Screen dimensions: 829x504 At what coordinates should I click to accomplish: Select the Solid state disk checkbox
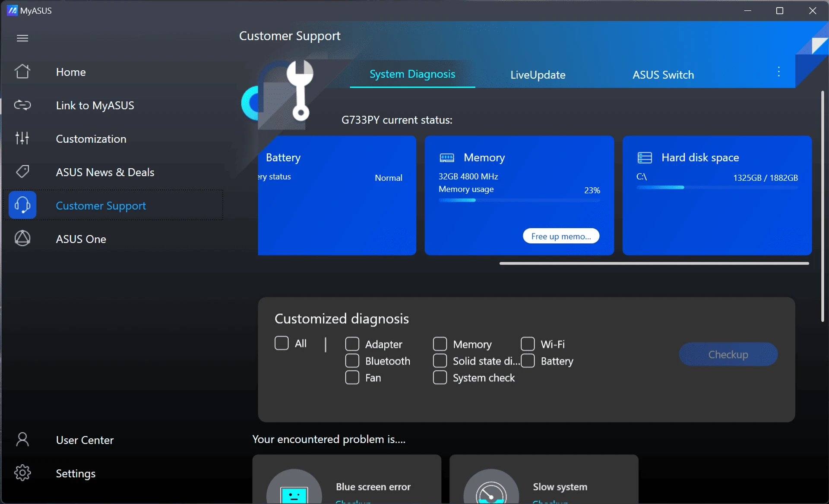click(440, 361)
